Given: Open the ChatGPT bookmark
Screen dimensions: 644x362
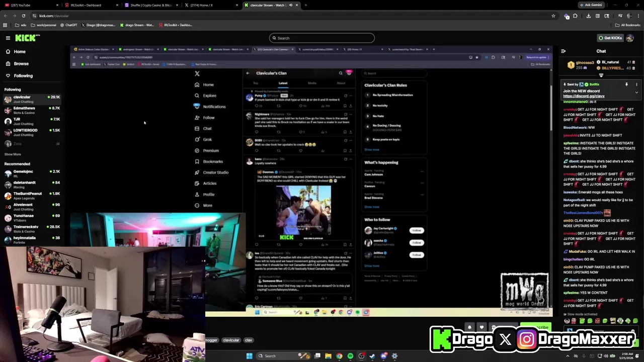Looking at the screenshot, I should pos(68,25).
